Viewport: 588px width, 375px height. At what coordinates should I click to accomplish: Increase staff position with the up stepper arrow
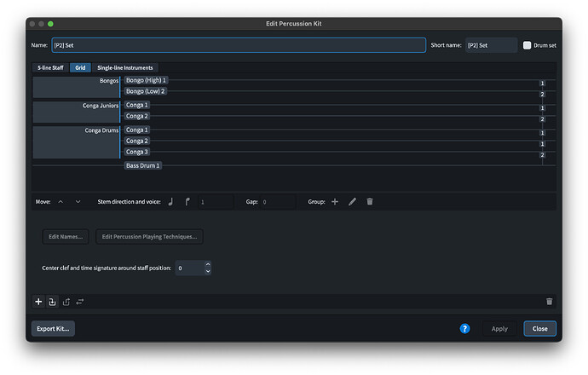click(x=208, y=264)
